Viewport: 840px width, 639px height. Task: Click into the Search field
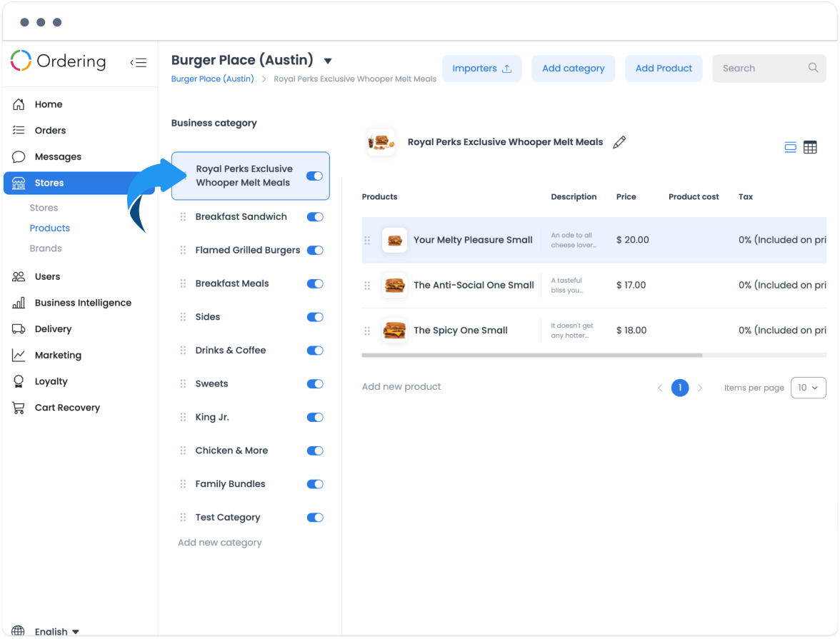tap(769, 69)
